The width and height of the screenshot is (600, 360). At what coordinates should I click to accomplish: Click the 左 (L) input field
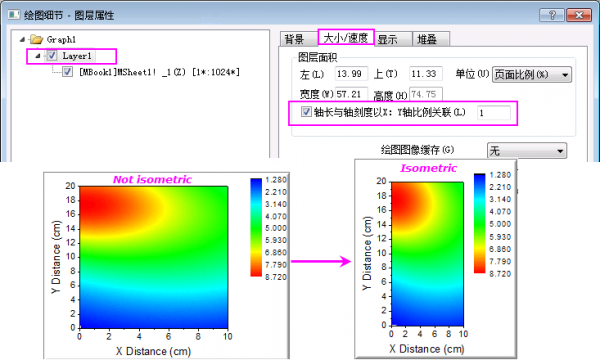tap(351, 73)
